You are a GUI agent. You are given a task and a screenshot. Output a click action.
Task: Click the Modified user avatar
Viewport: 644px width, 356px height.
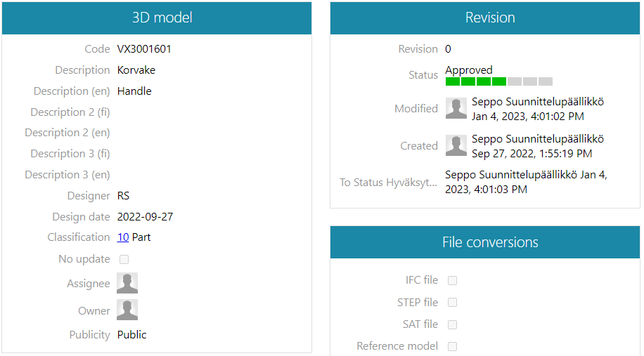[456, 108]
